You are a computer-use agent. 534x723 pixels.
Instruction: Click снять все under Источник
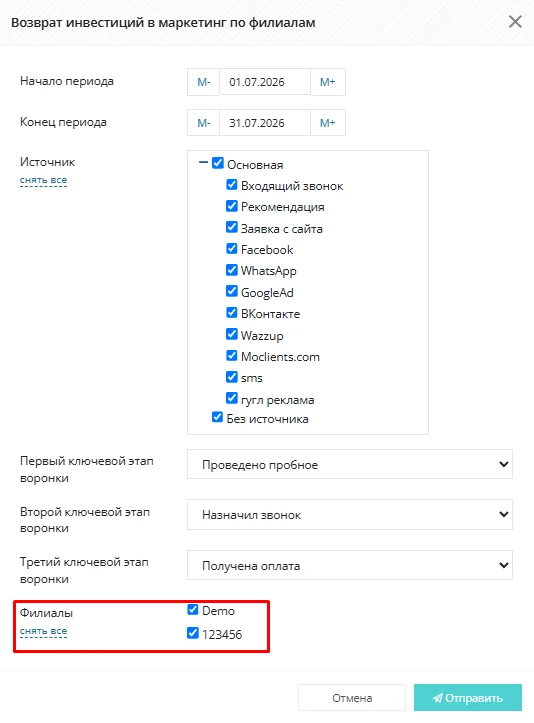click(x=43, y=180)
